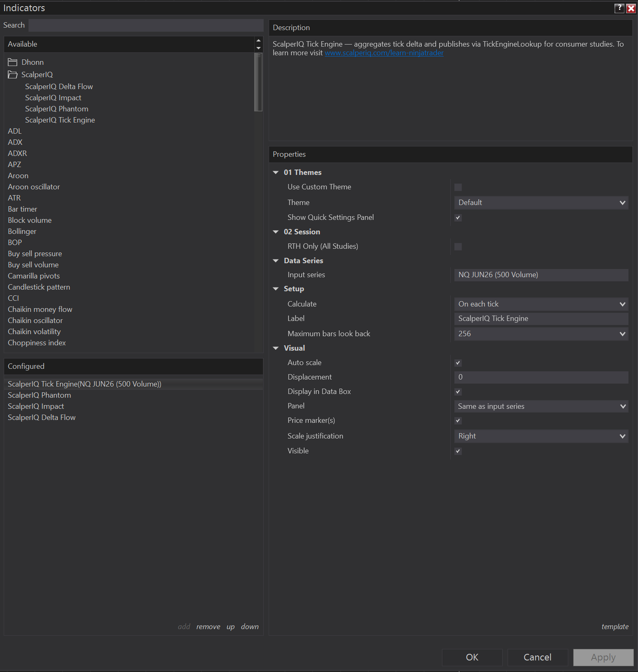The width and height of the screenshot is (638, 672).
Task: Open the Scale justification dropdown
Action: click(541, 436)
